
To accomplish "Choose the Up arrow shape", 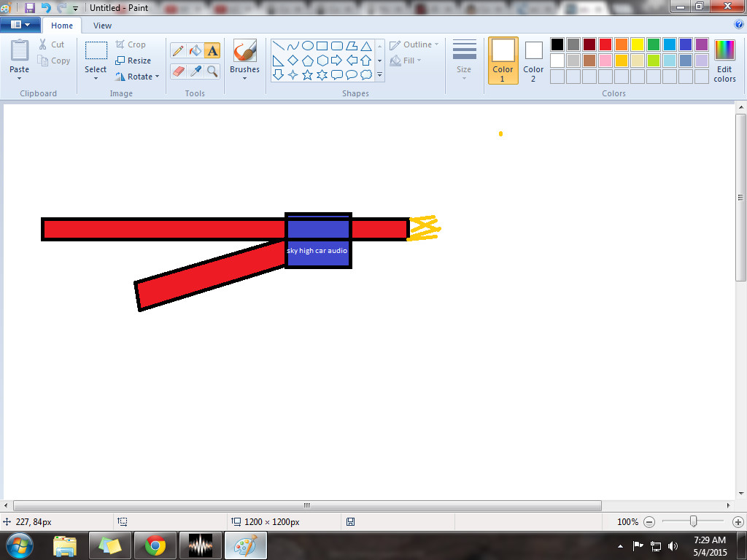I will [x=366, y=61].
